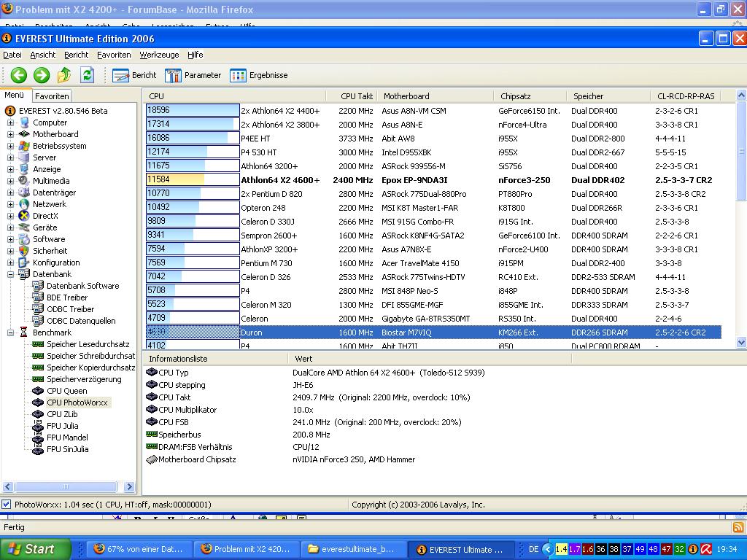Open the Parameter toolbar button
The width and height of the screenshot is (747, 560).
[193, 75]
